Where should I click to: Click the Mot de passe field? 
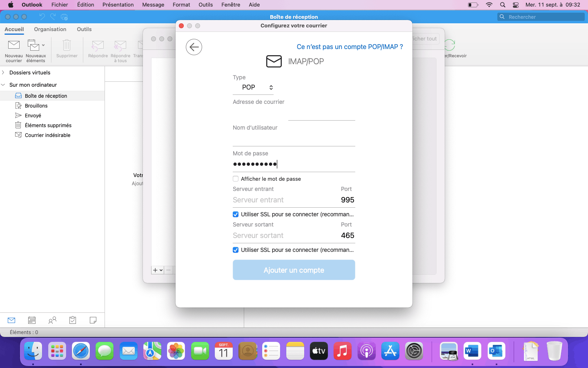(x=294, y=164)
